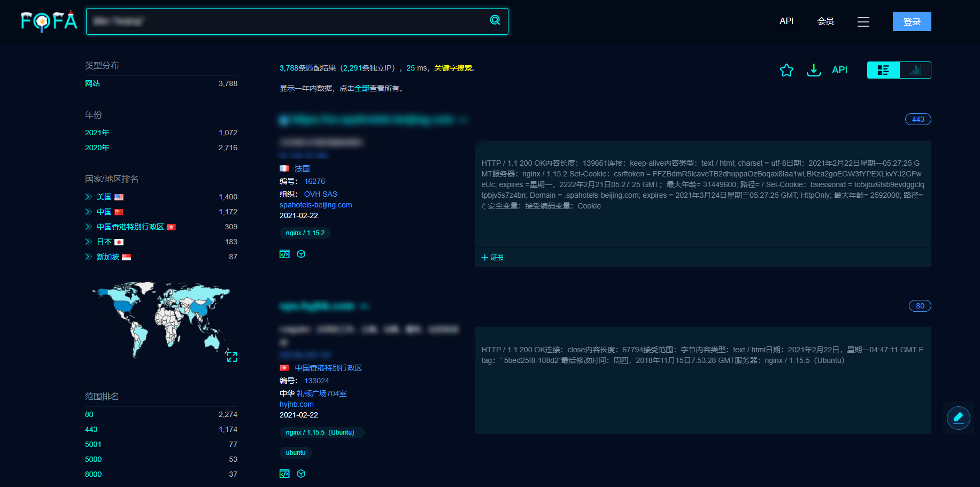
Task: Click the 法国 country link
Action: [302, 168]
